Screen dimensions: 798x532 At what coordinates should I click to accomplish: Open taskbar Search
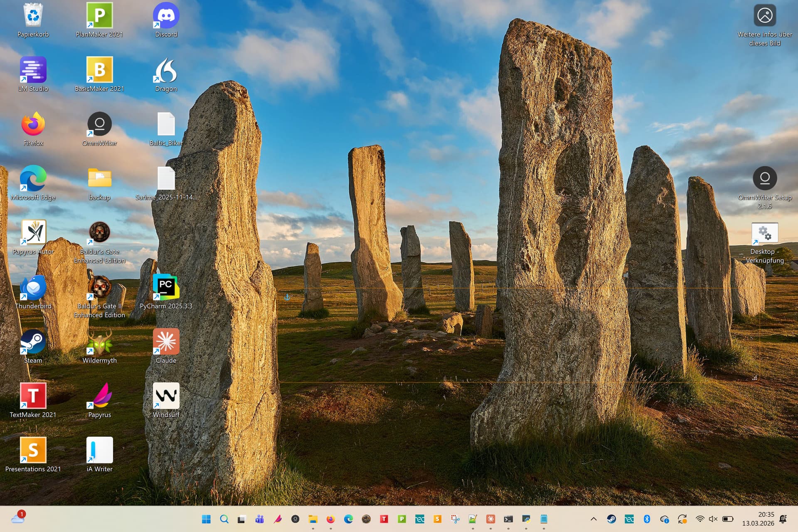(224, 519)
